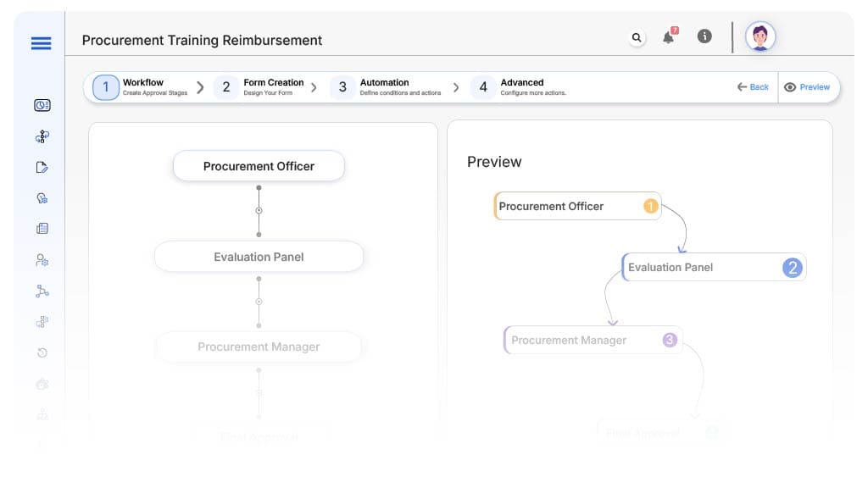Viewport: 868px width, 488px height.
Task: Open the notifications bell
Action: coord(669,37)
